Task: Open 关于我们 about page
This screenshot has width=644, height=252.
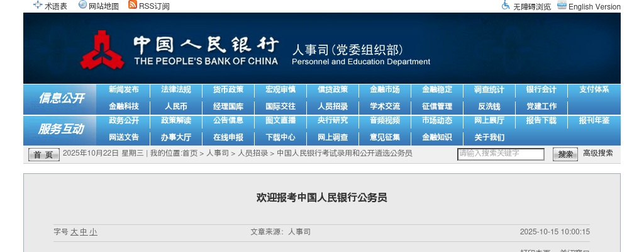Action: pyautogui.click(x=489, y=137)
